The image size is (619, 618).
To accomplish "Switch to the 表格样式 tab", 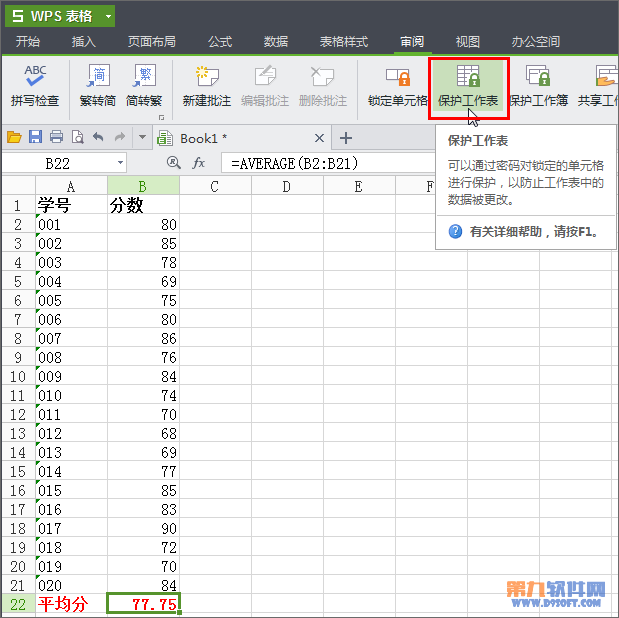I will [x=344, y=41].
